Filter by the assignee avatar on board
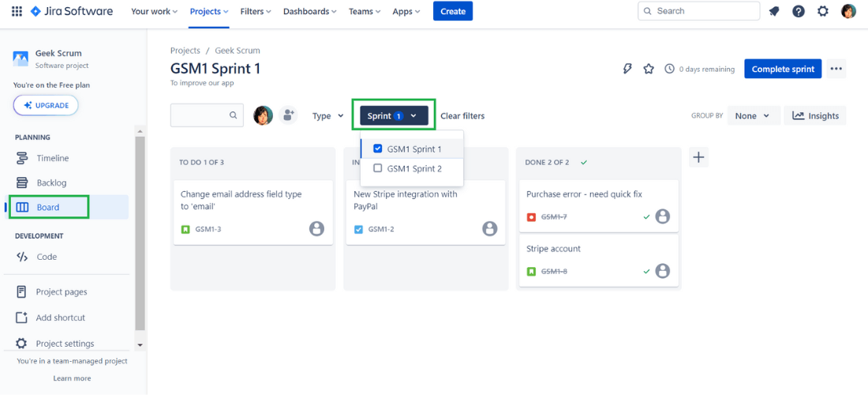This screenshot has height=395, width=868. tap(263, 115)
